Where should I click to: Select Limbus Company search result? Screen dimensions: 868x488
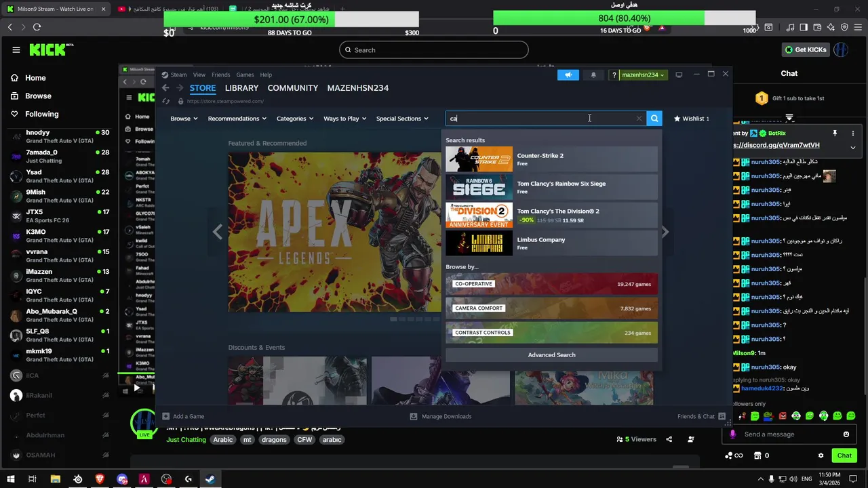(551, 243)
